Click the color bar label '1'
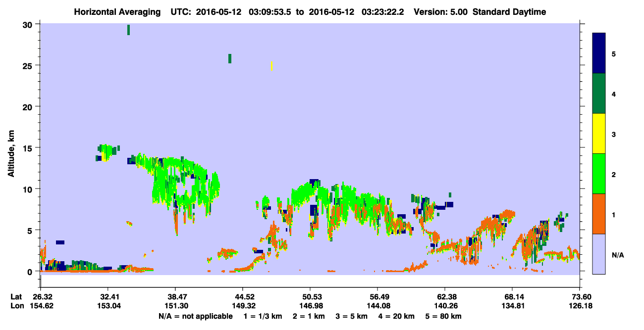The image size is (644, 330). point(614,214)
